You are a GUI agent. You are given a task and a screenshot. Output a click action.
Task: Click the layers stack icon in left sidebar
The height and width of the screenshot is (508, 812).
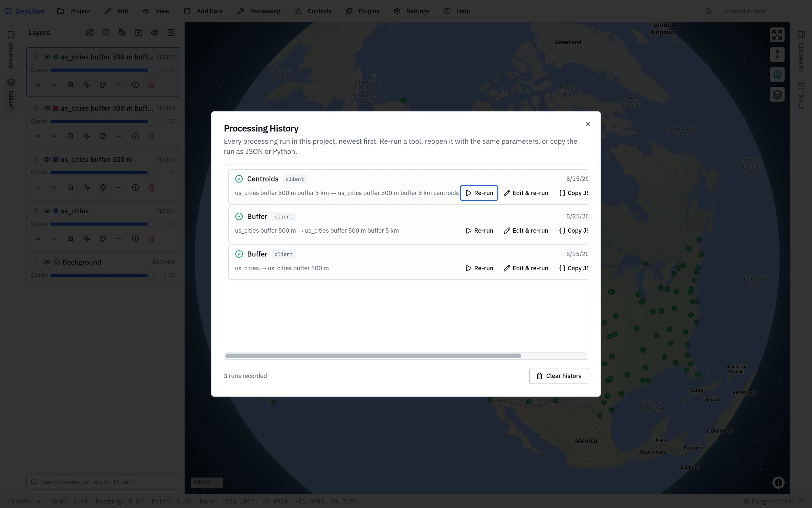click(x=11, y=82)
